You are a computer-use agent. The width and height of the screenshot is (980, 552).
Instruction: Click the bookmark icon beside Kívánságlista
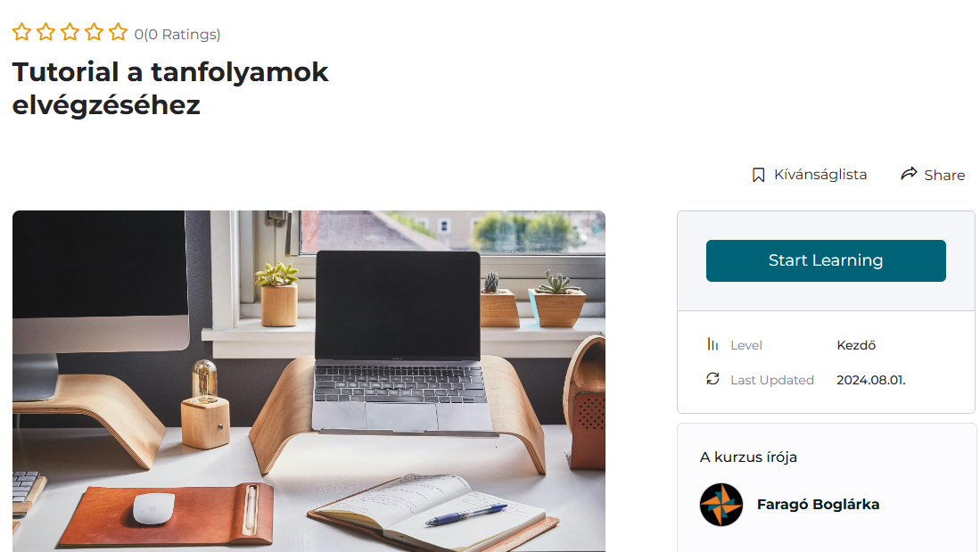click(x=758, y=175)
